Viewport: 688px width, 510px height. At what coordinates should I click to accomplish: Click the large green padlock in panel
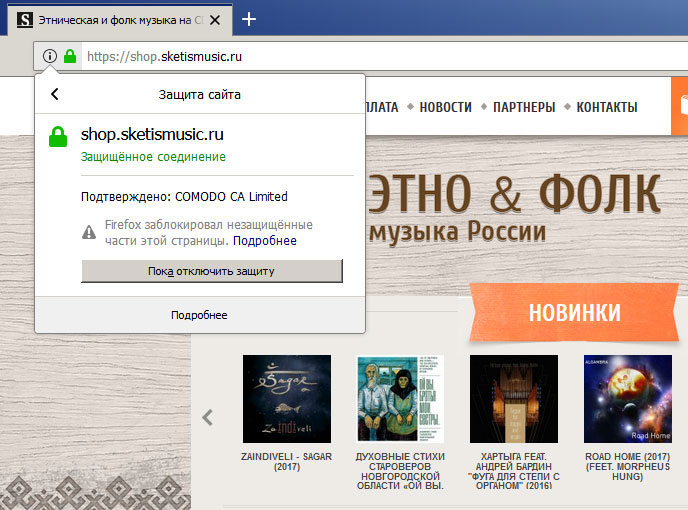[x=58, y=136]
